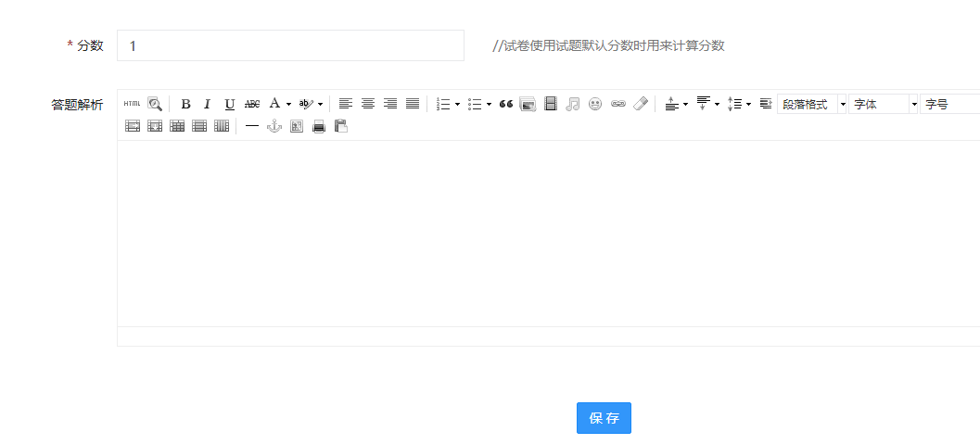Apply text highlight background color
Screen dimensions: 980x444
pyautogui.click(x=306, y=104)
